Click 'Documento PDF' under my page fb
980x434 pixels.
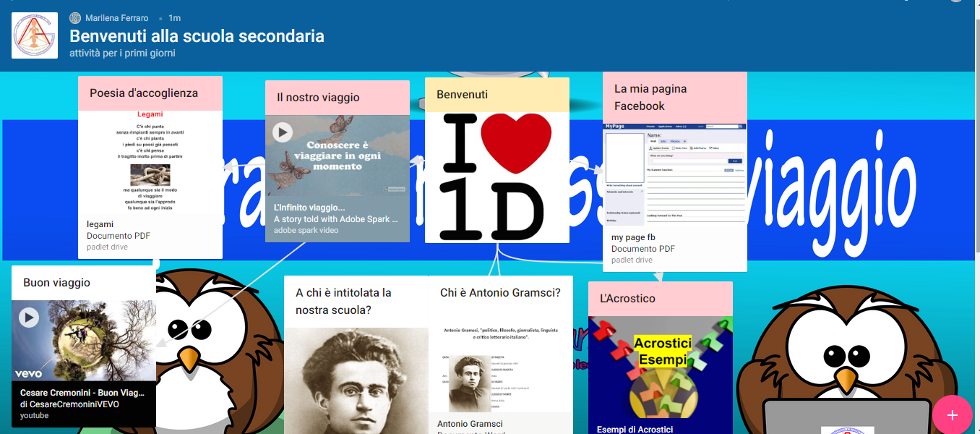(x=643, y=249)
